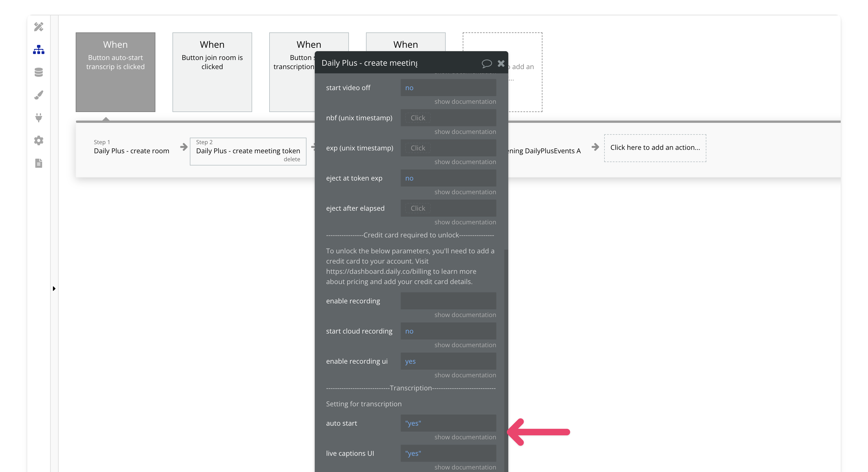868x472 pixels.
Task: Show documentation for enable recording ui
Action: [465, 375]
